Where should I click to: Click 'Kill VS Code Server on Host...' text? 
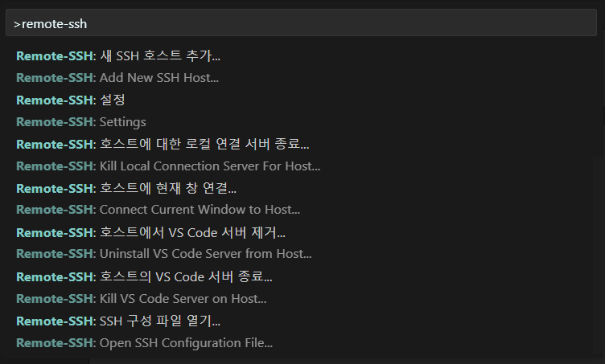pos(183,299)
